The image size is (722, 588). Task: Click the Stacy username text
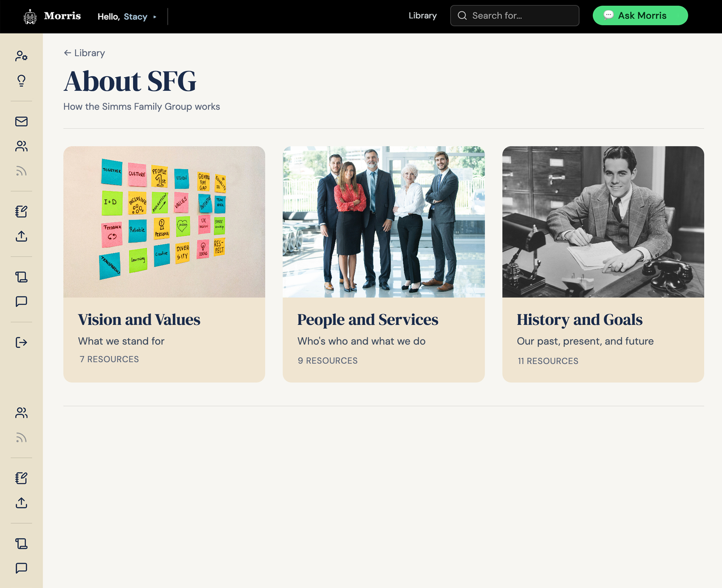tap(135, 17)
